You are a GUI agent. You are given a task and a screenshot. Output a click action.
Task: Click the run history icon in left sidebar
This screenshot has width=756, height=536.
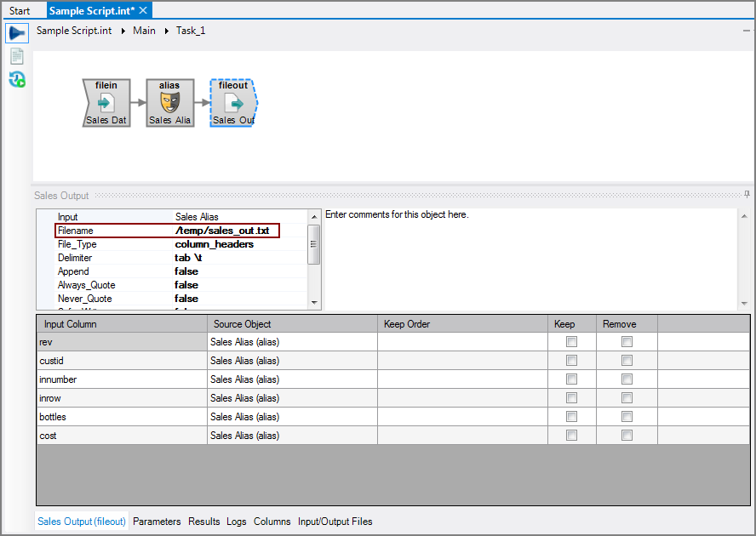[x=16, y=79]
